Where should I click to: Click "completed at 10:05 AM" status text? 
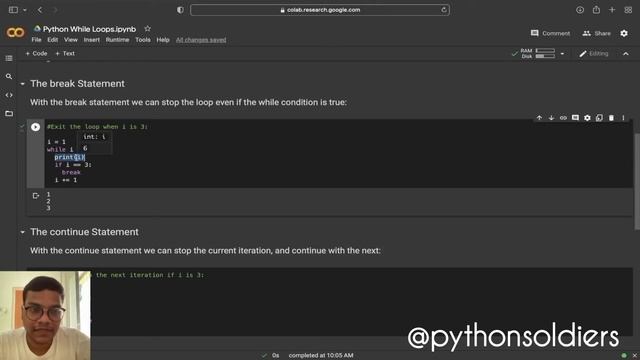321,355
